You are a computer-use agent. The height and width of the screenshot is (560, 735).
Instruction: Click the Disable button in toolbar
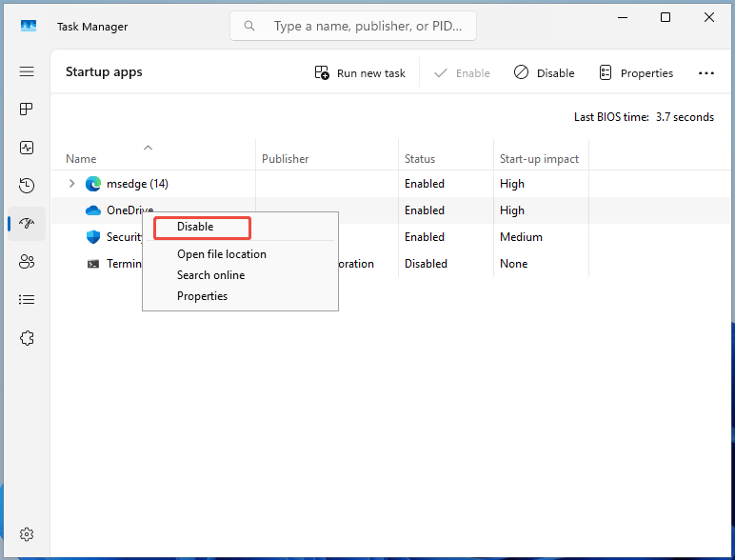(545, 73)
